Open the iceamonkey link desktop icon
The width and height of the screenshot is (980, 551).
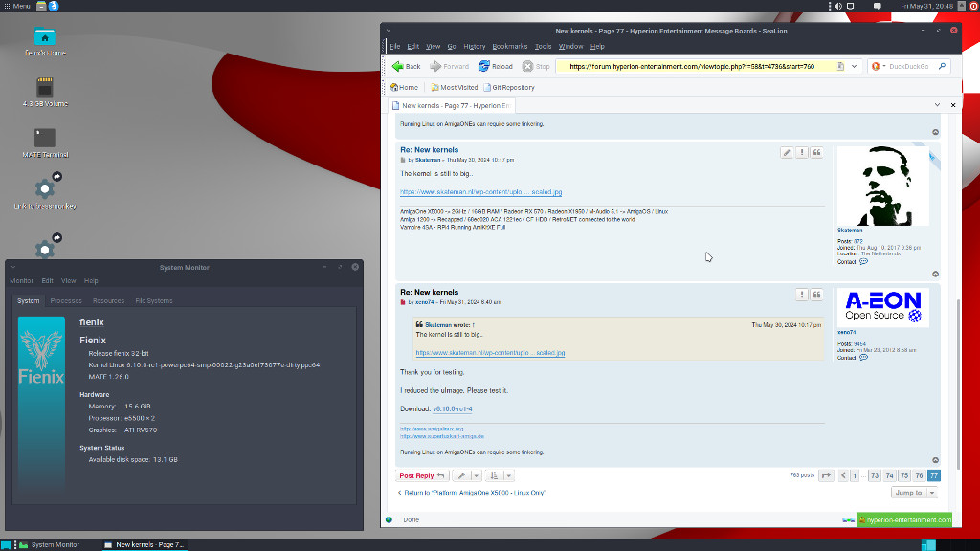click(x=45, y=190)
